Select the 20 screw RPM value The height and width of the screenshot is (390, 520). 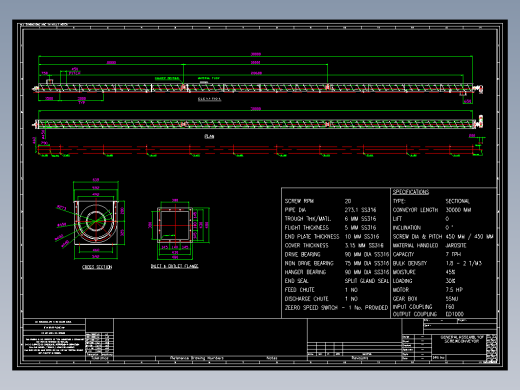click(x=348, y=201)
